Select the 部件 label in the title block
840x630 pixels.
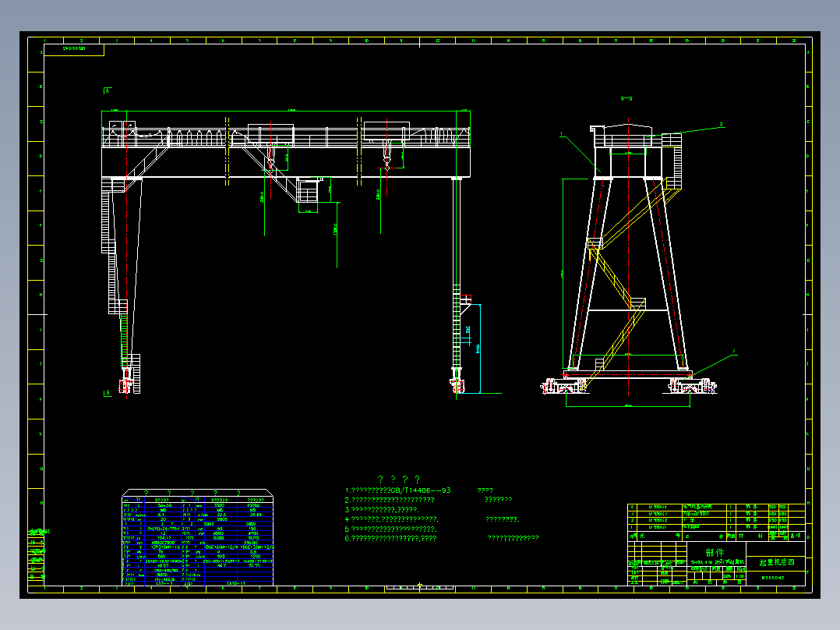(x=715, y=552)
